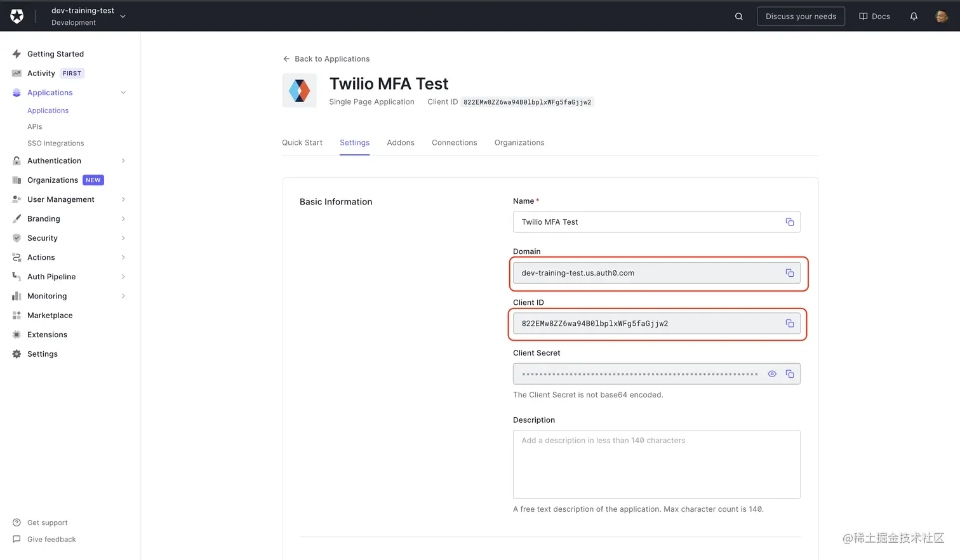Open the Docs page

(874, 16)
